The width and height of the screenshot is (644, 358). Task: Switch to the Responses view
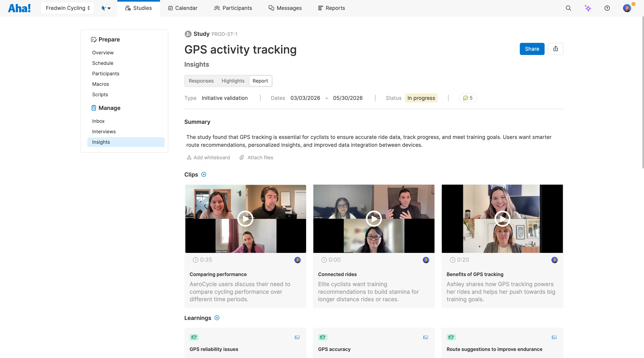pos(201,81)
